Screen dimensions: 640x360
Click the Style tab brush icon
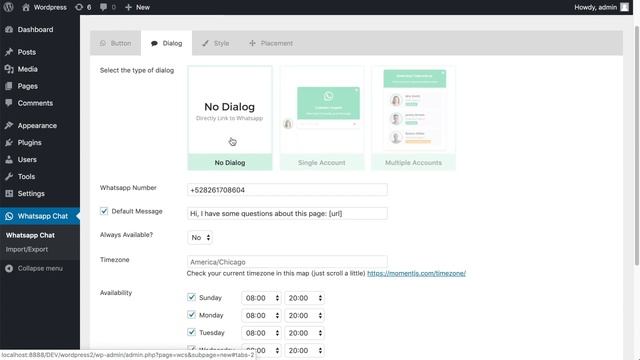coord(205,43)
